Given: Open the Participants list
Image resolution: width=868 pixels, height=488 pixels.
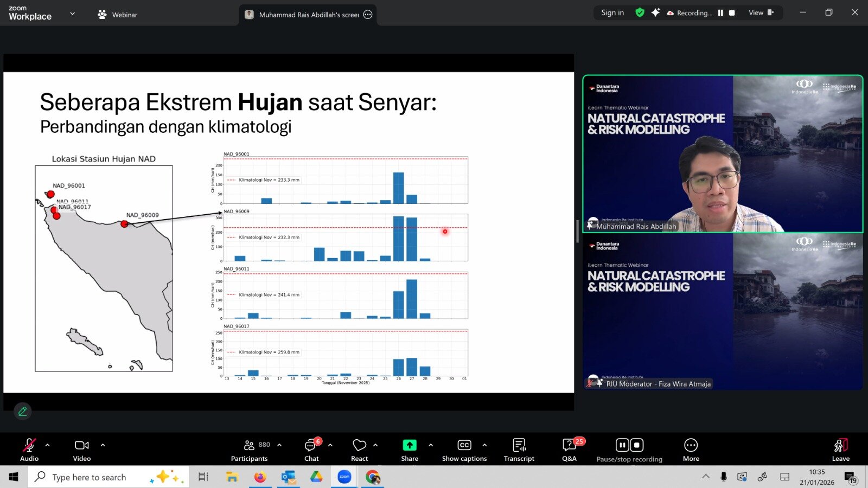Looking at the screenshot, I should 250,450.
